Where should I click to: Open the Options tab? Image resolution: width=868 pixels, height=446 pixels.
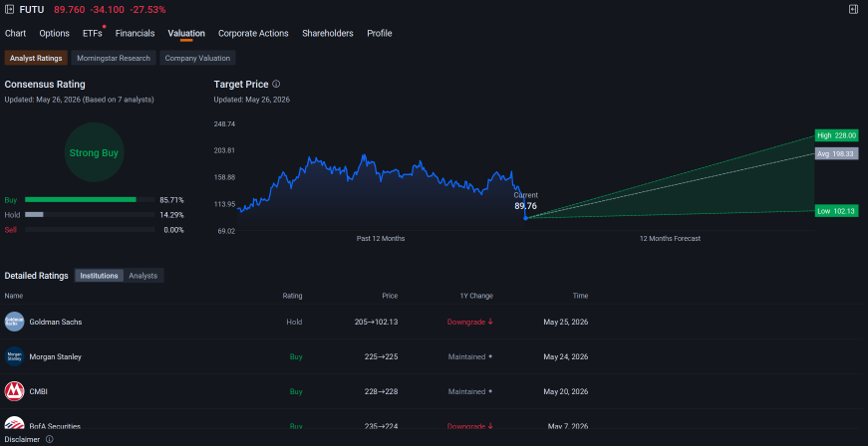click(x=54, y=33)
